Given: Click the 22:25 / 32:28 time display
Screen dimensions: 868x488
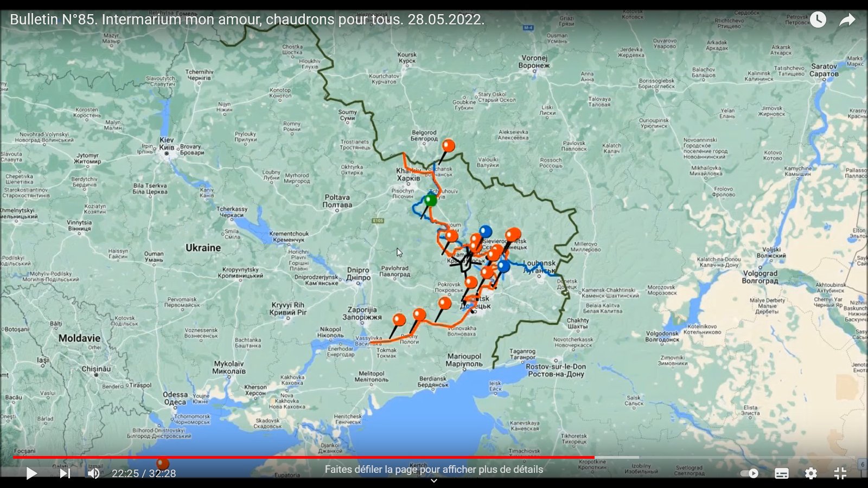Looking at the screenshot, I should click(x=144, y=473).
